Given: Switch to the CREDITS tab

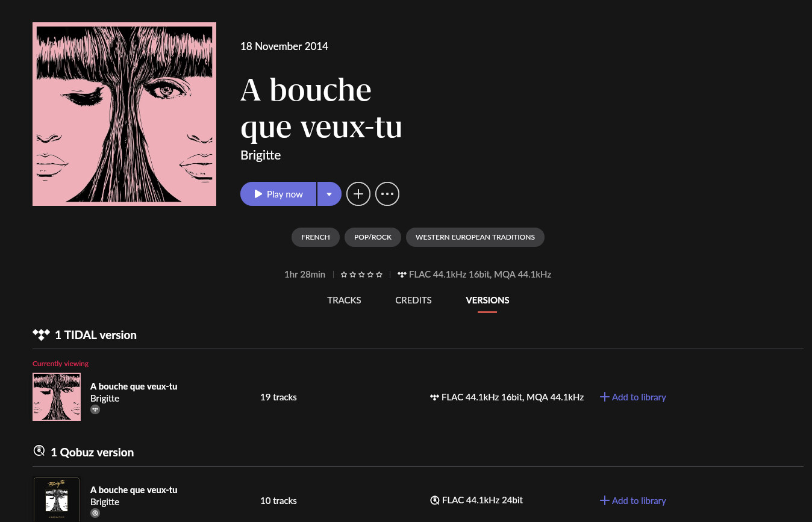Looking at the screenshot, I should point(413,300).
